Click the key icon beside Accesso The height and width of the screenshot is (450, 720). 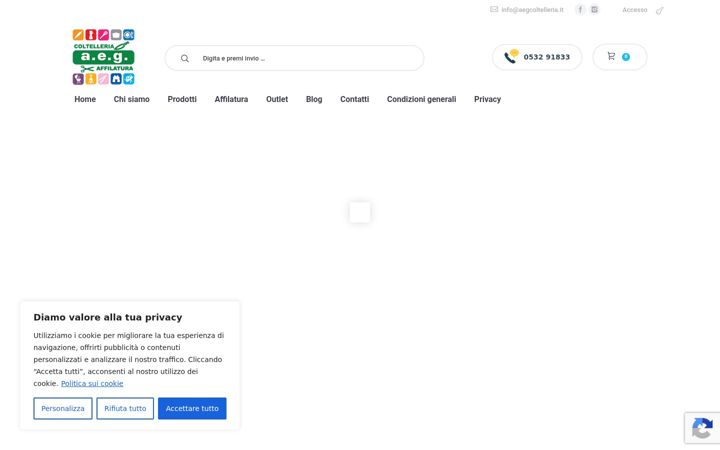pyautogui.click(x=660, y=10)
